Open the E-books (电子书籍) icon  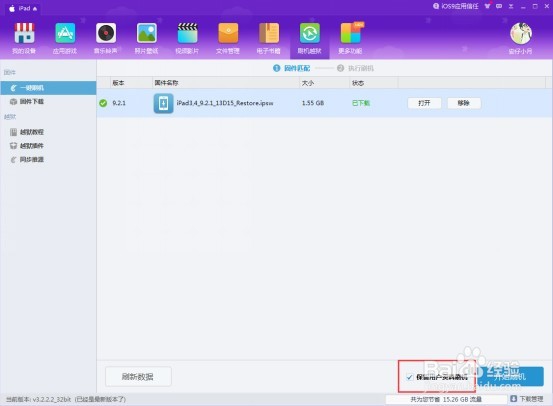(x=269, y=33)
